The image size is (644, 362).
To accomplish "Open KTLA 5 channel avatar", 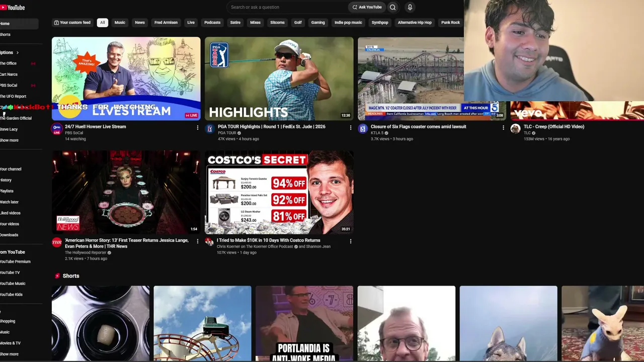I will tap(363, 129).
